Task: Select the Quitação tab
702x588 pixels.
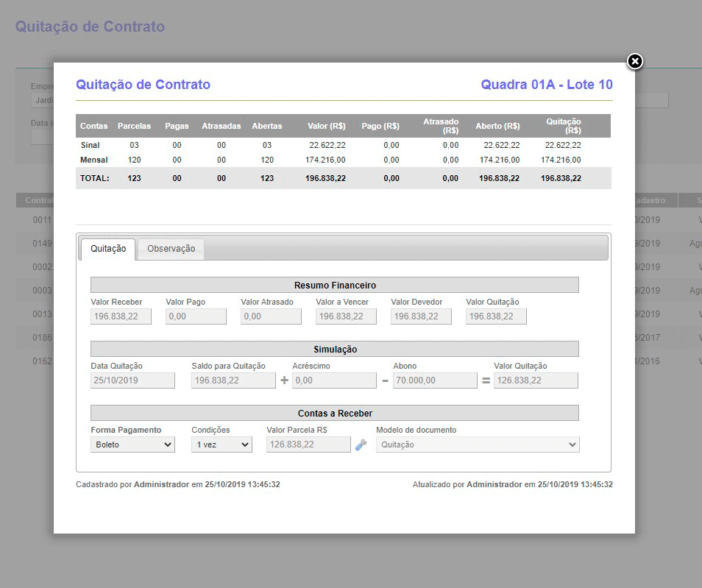Action: click(x=108, y=249)
